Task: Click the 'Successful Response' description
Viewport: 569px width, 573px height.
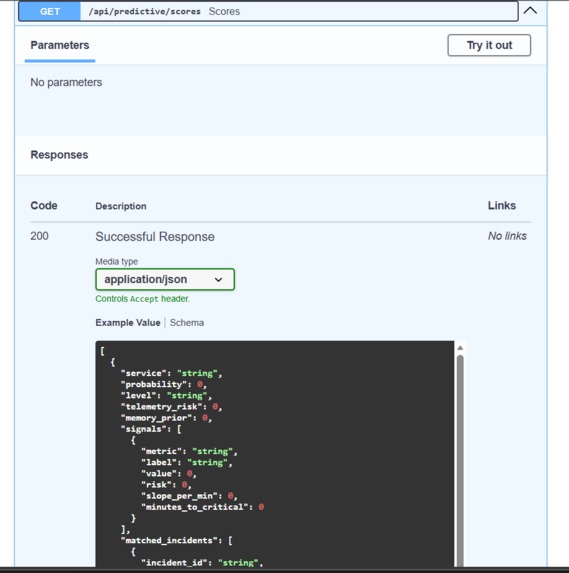Action: 155,237
